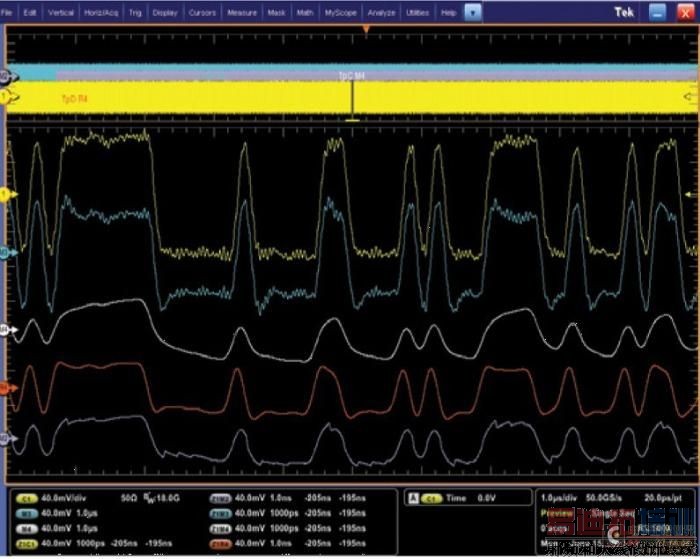Click the 1.0µs/div horizontal scale readout
Viewport: 700px width, 559px height.
558,497
